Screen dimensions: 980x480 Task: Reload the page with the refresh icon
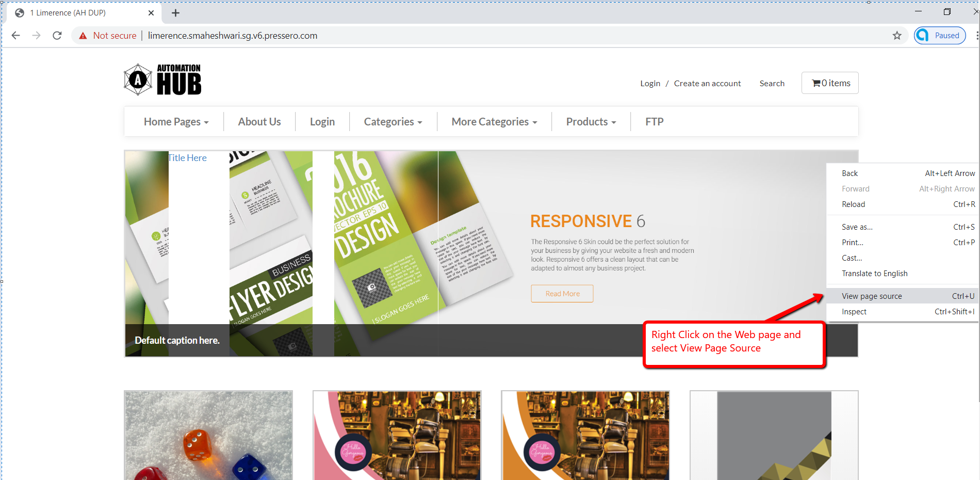pos(57,36)
